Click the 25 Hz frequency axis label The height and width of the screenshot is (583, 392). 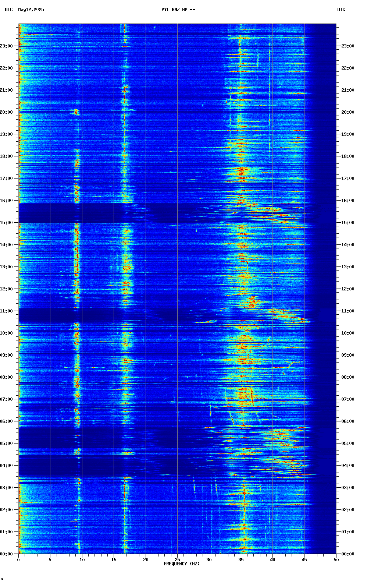pos(177,560)
